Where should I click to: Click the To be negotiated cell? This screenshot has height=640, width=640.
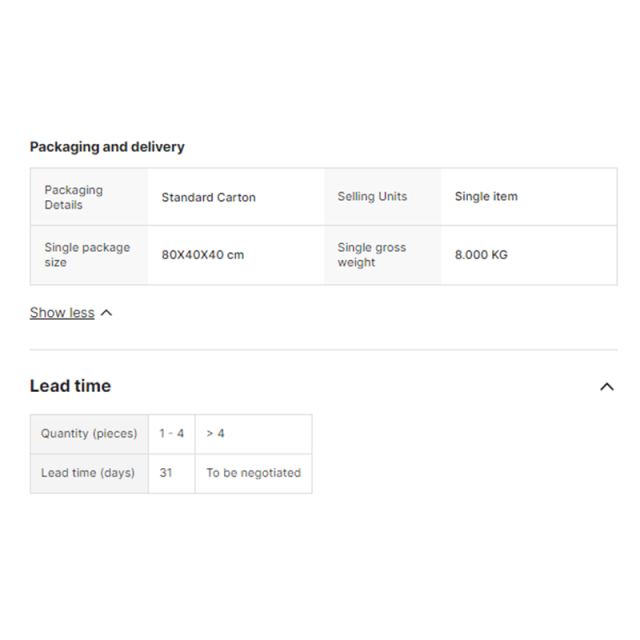pyautogui.click(x=253, y=473)
